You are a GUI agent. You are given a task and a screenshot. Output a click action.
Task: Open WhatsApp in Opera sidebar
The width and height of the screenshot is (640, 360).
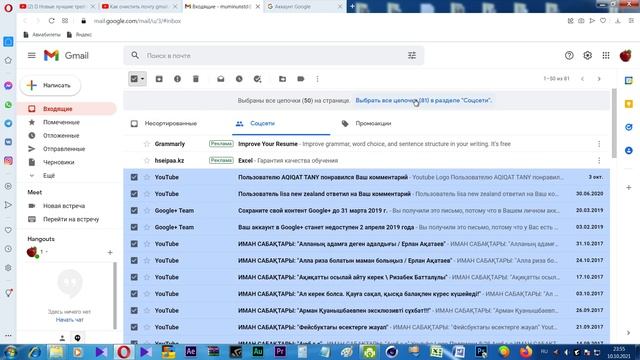[x=8, y=105]
